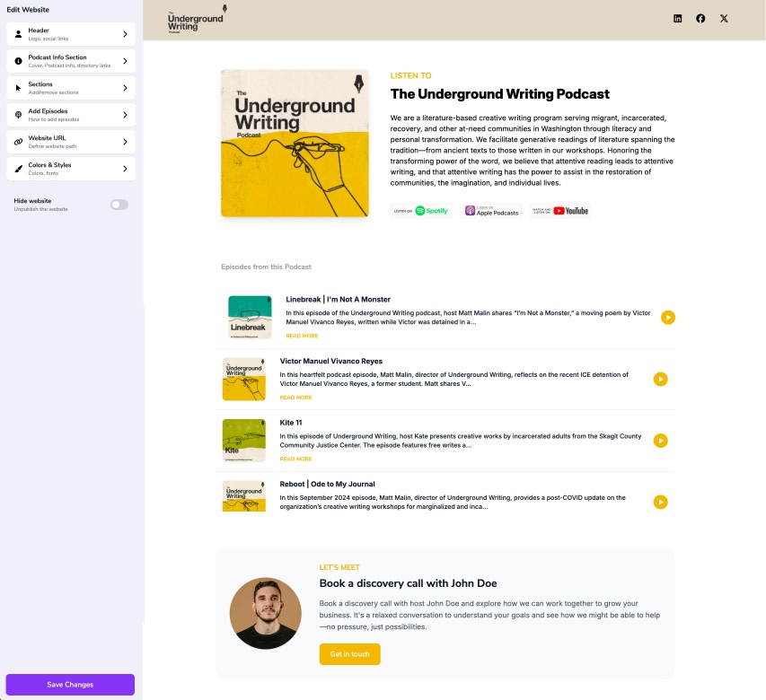
Task: Open the Colors & Styles menu label
Action: 49,164
